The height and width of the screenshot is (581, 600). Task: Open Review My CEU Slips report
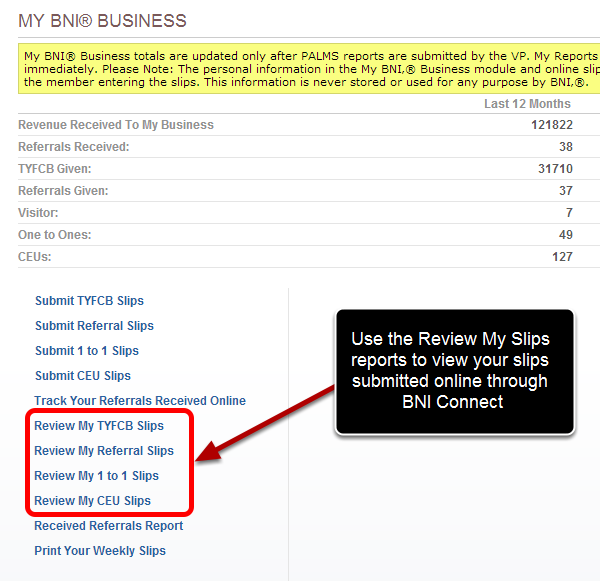92,501
